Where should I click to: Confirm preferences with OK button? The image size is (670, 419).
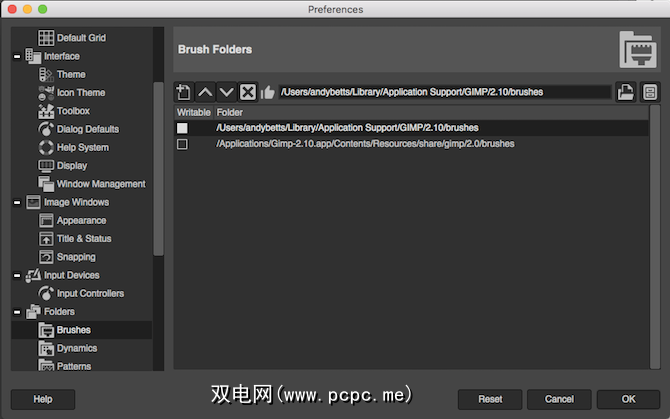(x=628, y=399)
